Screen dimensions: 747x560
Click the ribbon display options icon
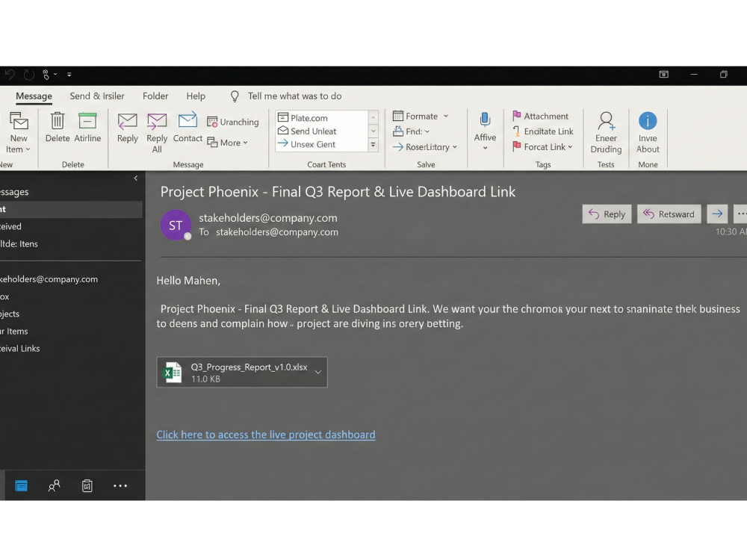coord(663,74)
